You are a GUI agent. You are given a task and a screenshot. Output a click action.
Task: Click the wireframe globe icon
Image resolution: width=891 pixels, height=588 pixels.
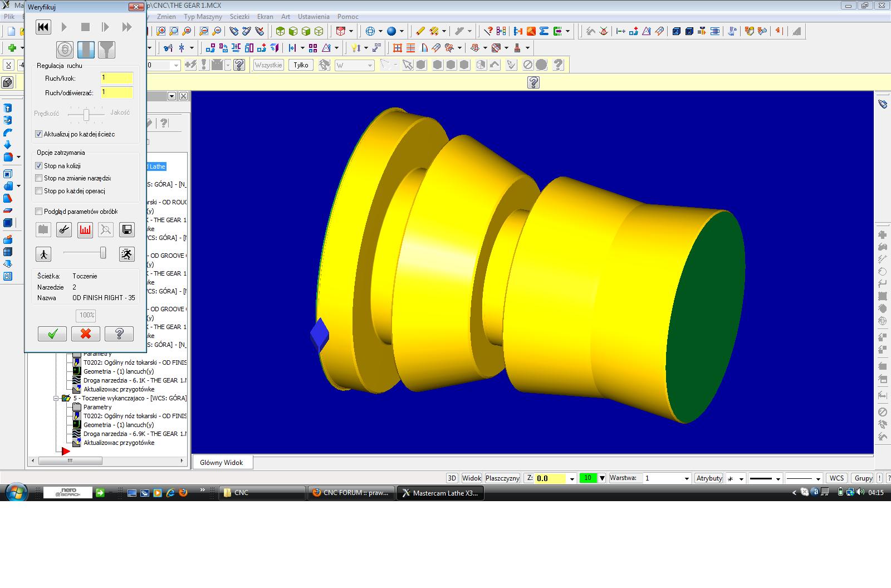coord(370,31)
